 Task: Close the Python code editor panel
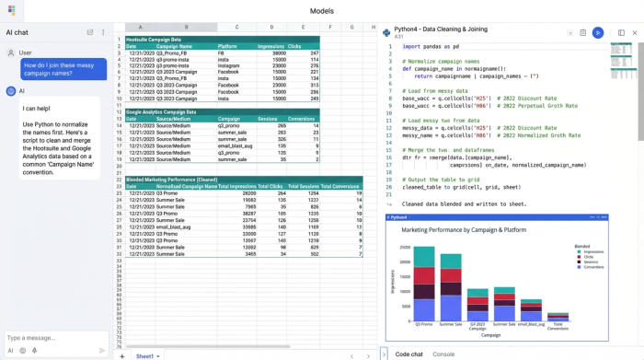coord(635,33)
